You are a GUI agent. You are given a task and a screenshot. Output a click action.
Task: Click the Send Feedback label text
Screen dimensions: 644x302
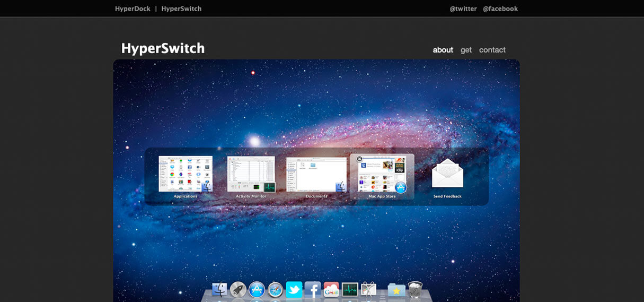[447, 196]
